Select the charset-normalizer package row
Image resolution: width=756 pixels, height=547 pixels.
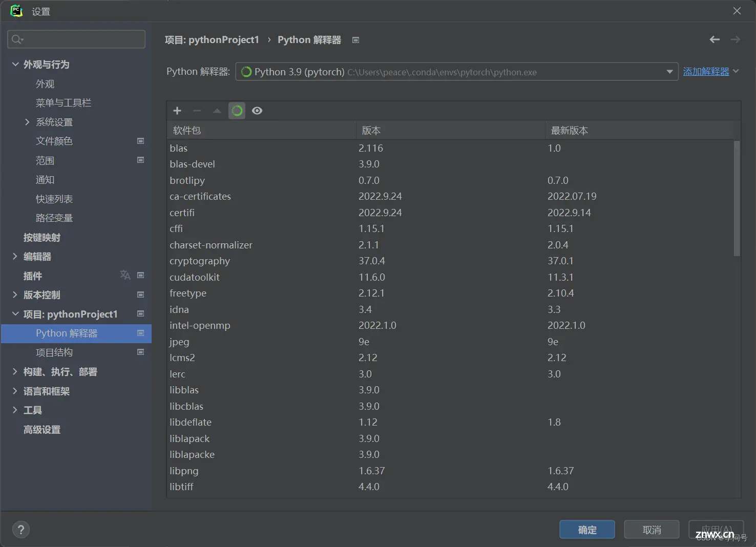coord(451,245)
